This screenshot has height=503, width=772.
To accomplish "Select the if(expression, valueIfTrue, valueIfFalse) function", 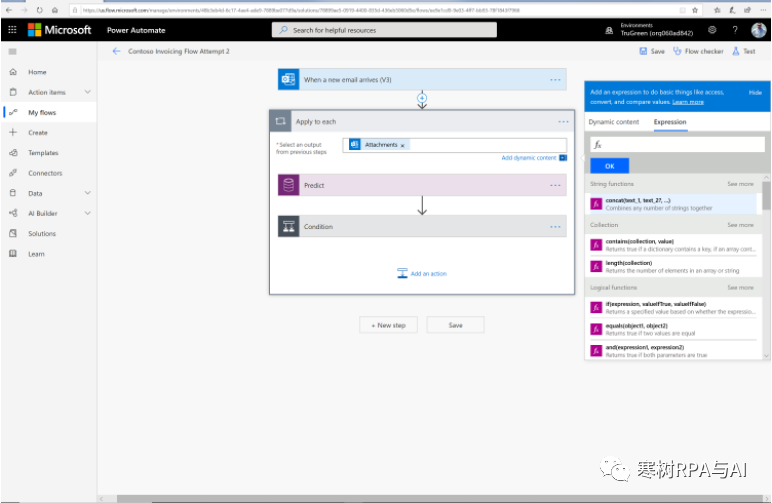I will coord(673,308).
